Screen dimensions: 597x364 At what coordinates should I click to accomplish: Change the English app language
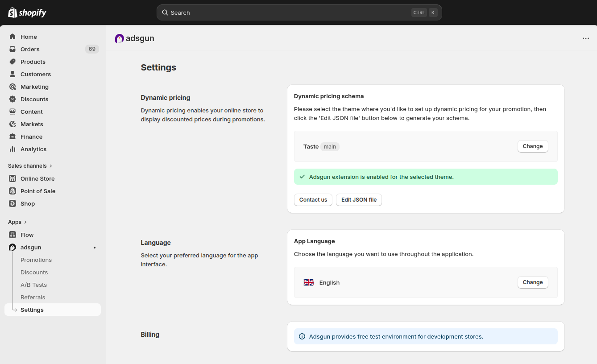(x=532, y=282)
